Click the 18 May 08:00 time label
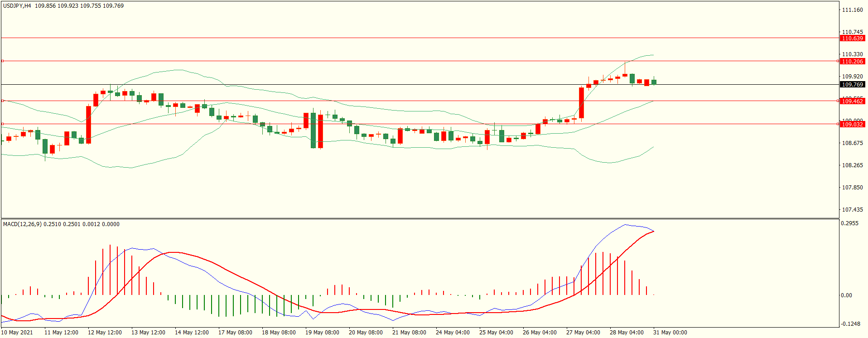 coord(279,333)
